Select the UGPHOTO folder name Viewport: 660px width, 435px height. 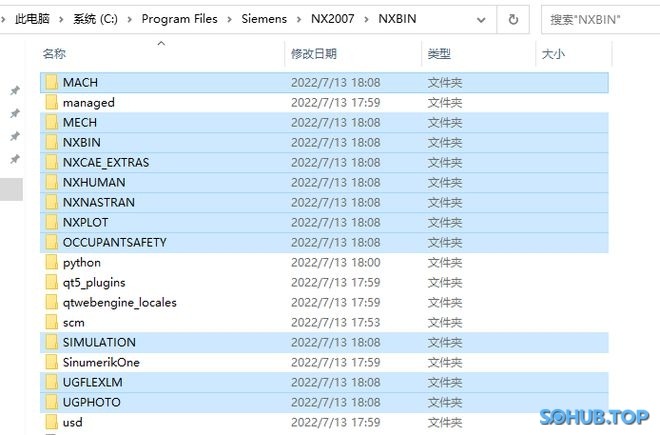tap(92, 403)
